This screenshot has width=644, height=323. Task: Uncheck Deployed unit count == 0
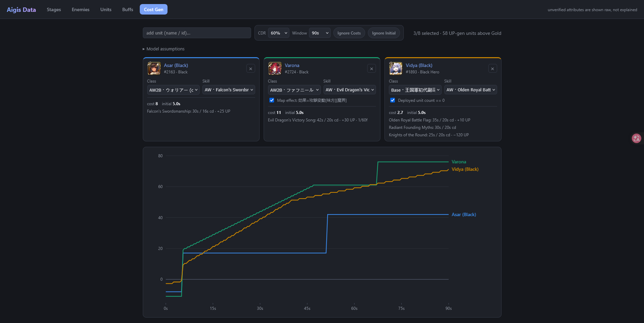pyautogui.click(x=393, y=100)
